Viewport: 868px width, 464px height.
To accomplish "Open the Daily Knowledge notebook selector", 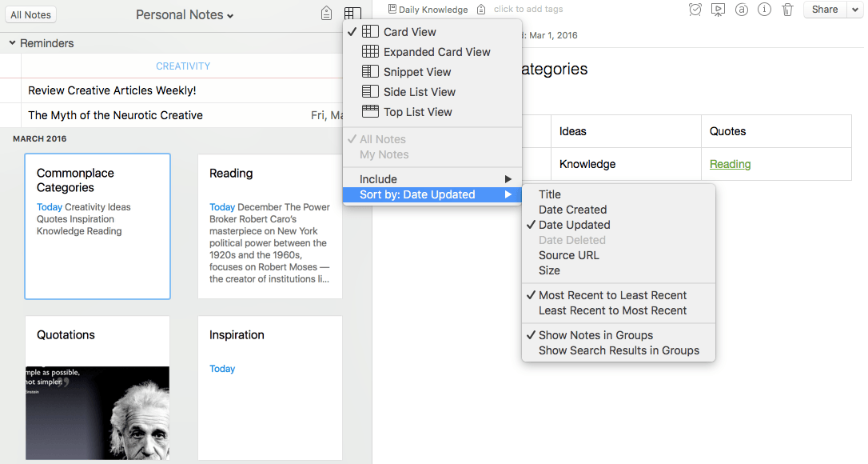I will pos(428,10).
